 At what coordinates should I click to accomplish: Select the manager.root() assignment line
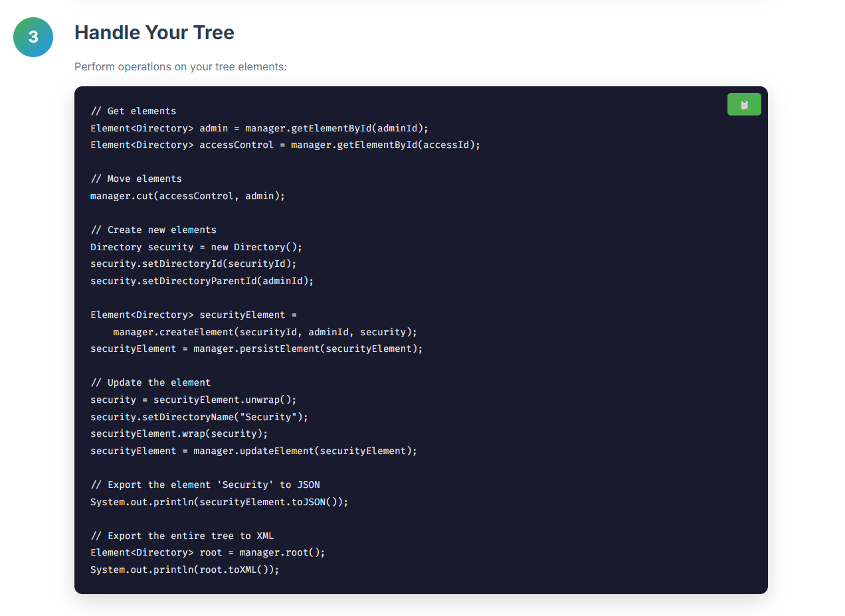207,552
